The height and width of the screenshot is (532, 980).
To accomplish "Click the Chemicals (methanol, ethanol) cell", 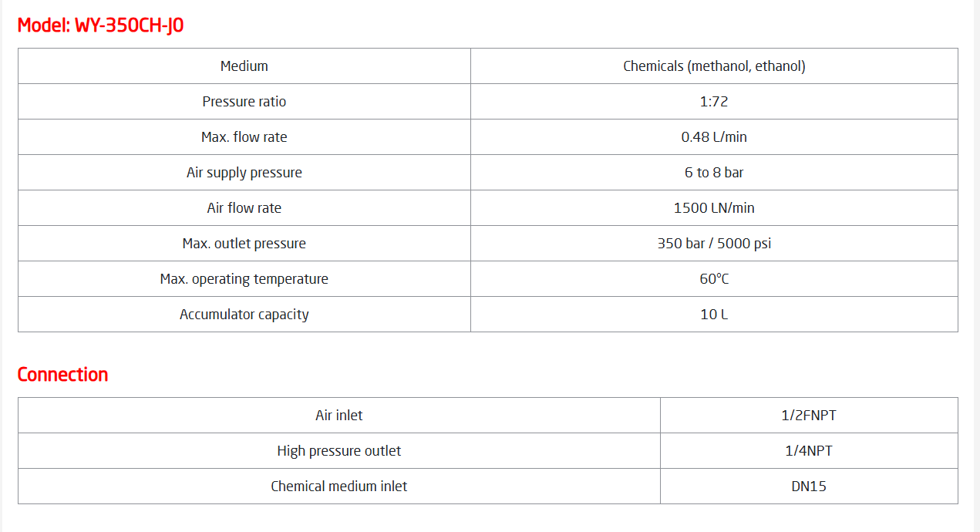I will pyautogui.click(x=714, y=66).
